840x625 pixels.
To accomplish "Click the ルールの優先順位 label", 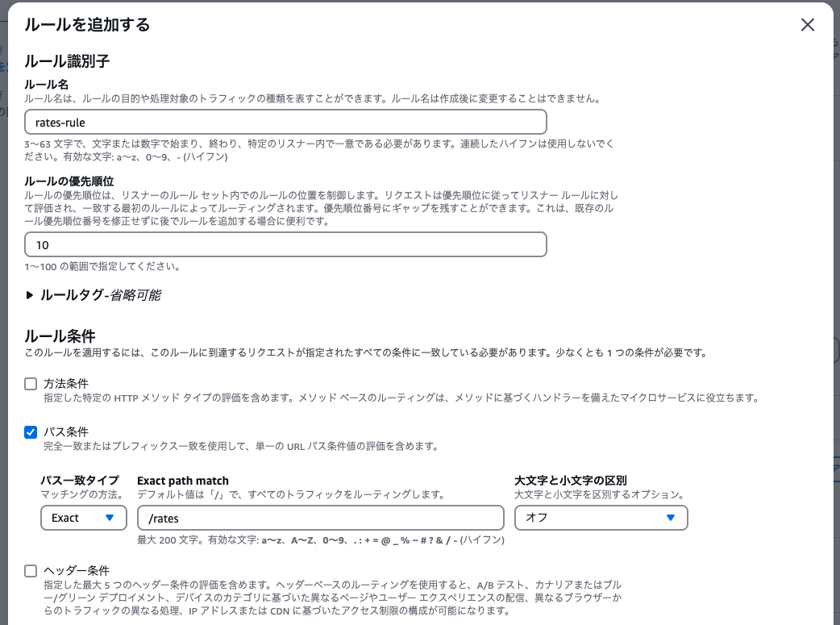I will click(69, 181).
